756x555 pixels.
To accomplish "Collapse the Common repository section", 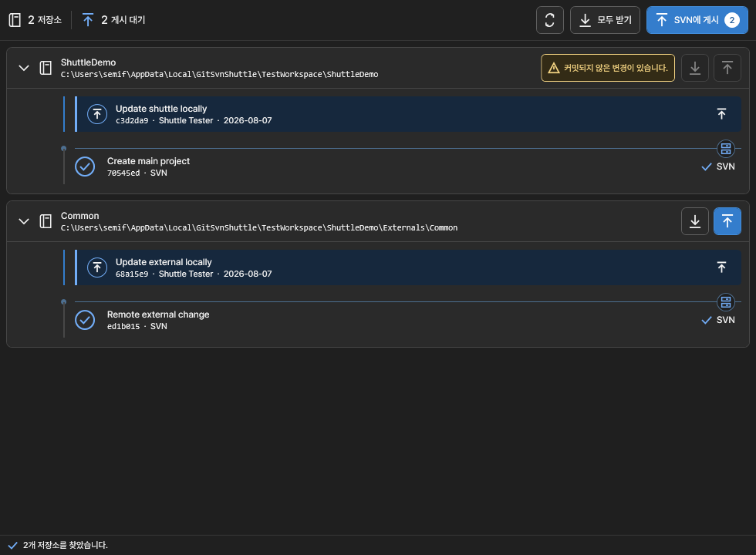I will (24, 222).
